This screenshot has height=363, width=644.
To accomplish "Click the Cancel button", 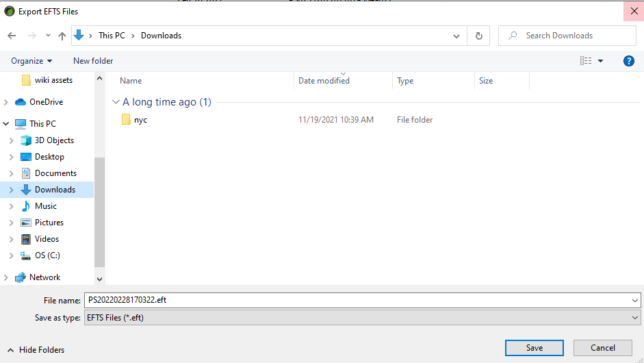I will 602,348.
